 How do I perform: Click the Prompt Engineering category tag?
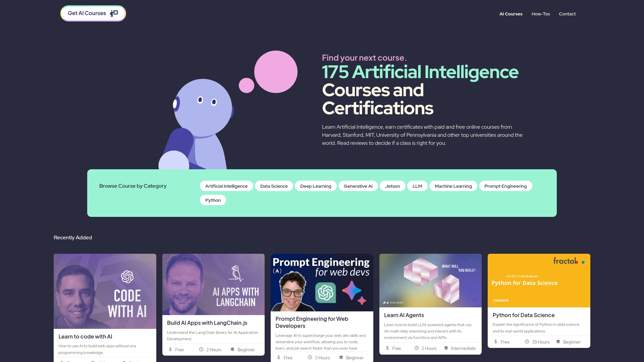pyautogui.click(x=505, y=186)
